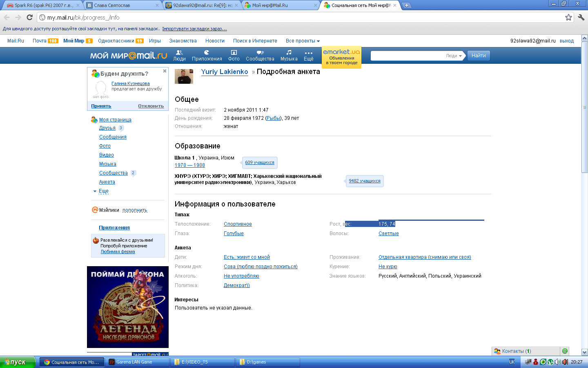Click the Мой Мир@mail.ru logo
This screenshot has height=368, width=588.
click(x=129, y=56)
